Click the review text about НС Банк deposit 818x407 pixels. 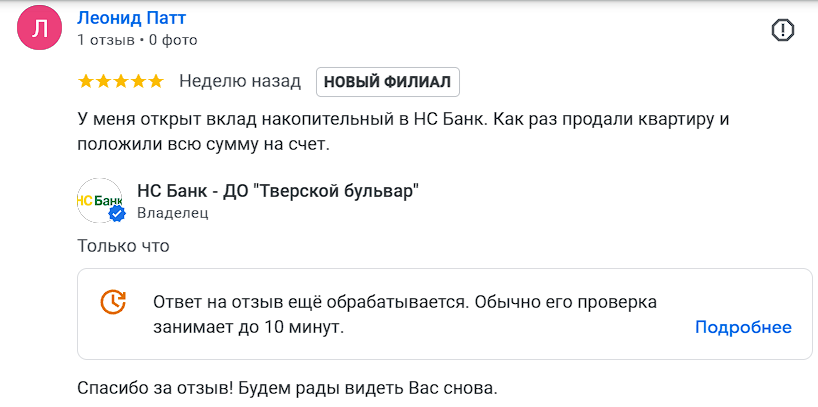(400, 132)
